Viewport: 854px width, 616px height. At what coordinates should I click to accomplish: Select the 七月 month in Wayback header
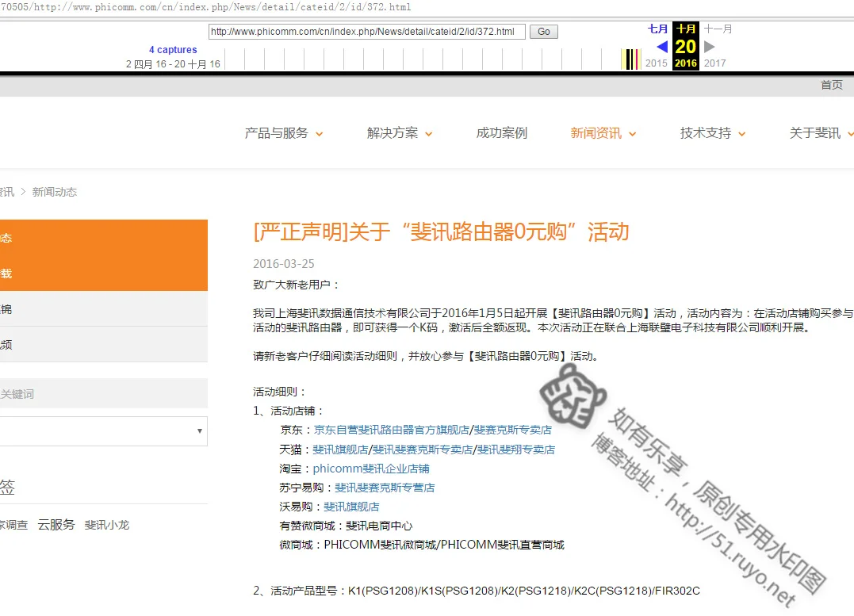pyautogui.click(x=657, y=29)
